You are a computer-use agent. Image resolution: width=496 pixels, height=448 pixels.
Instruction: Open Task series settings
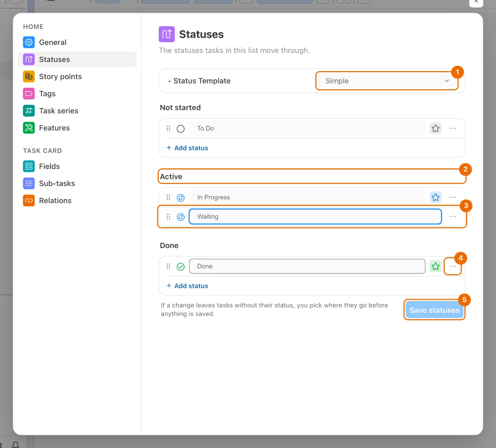pos(77,111)
